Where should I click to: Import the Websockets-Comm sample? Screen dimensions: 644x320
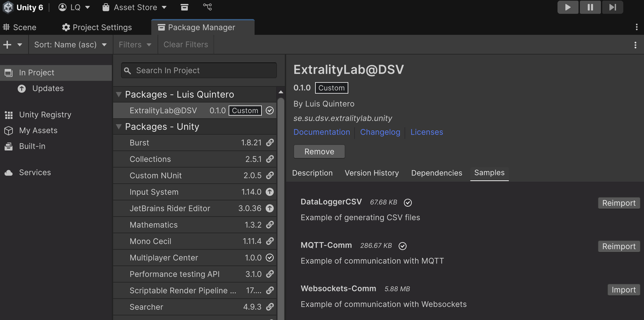click(623, 290)
